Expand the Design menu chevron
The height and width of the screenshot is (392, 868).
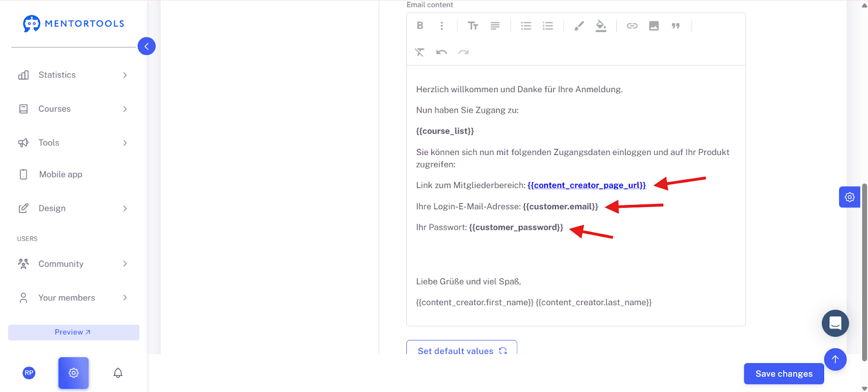coord(125,208)
